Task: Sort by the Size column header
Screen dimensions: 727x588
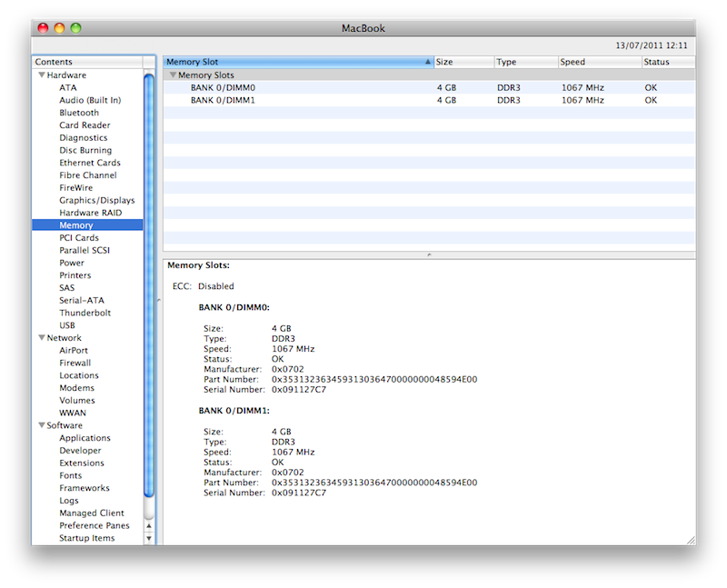Action: 463,62
